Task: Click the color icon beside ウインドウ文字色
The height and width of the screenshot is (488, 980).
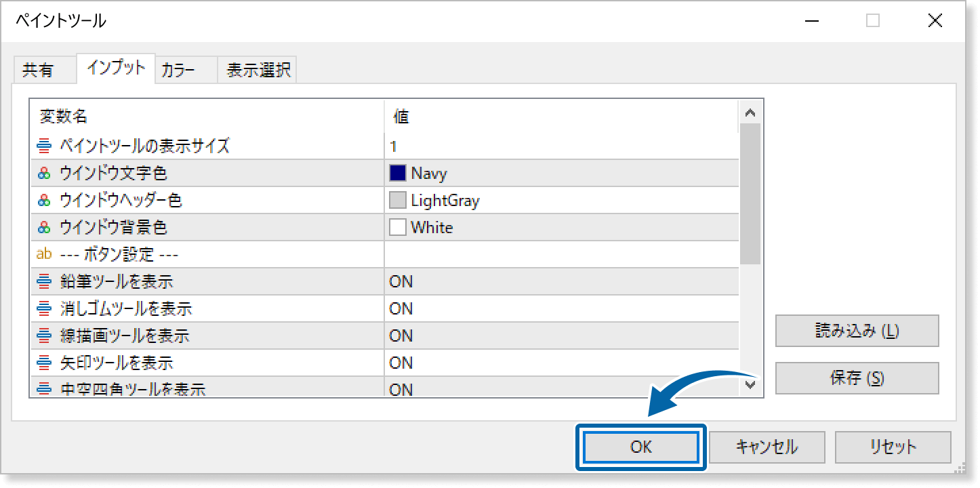Action: tap(44, 174)
